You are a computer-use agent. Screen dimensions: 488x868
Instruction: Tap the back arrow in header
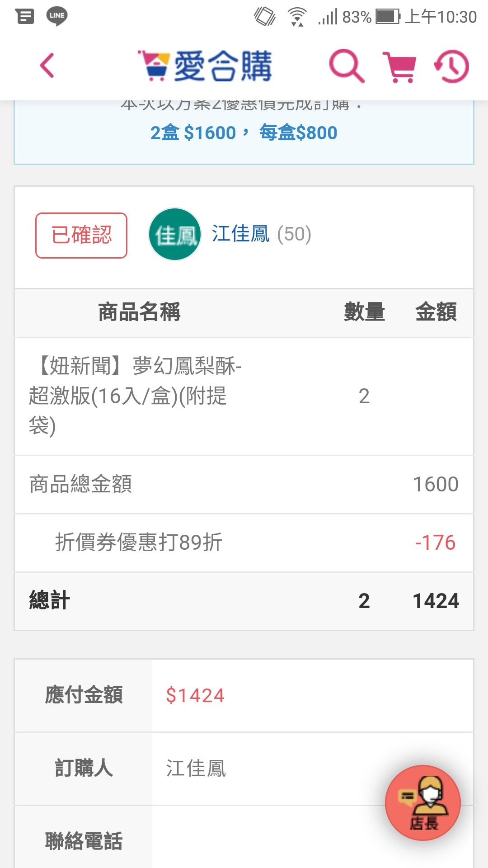pyautogui.click(x=47, y=66)
